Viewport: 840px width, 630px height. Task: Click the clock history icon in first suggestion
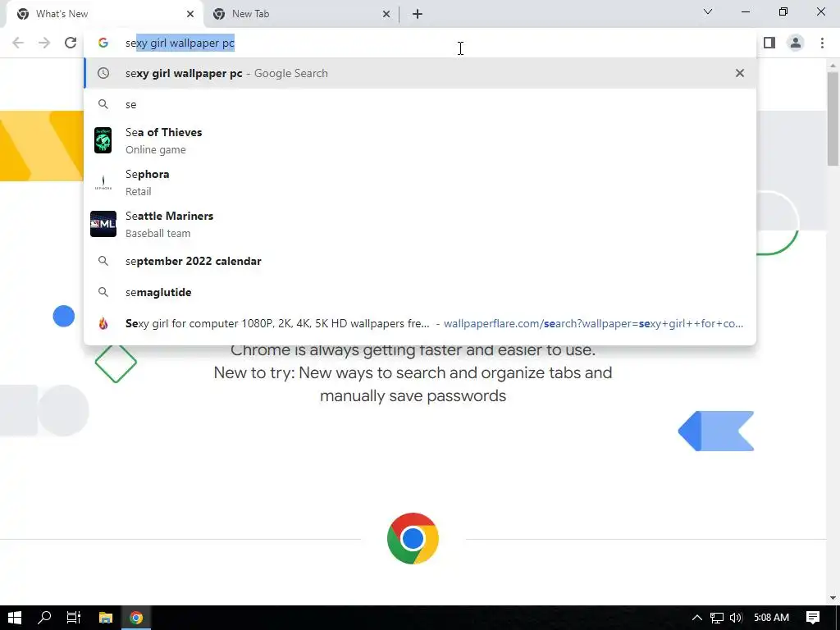103,73
